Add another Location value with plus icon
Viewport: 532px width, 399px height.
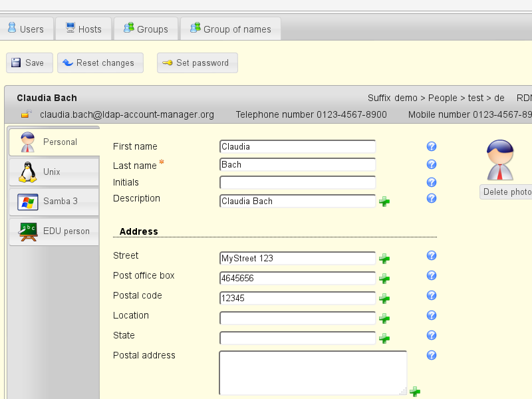384,319
